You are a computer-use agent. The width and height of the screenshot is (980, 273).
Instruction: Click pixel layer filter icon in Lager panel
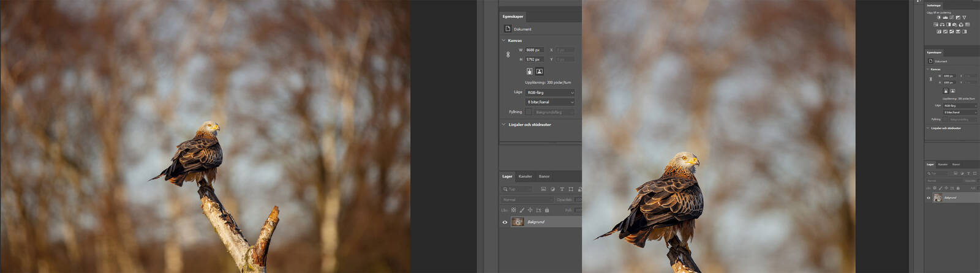point(543,189)
